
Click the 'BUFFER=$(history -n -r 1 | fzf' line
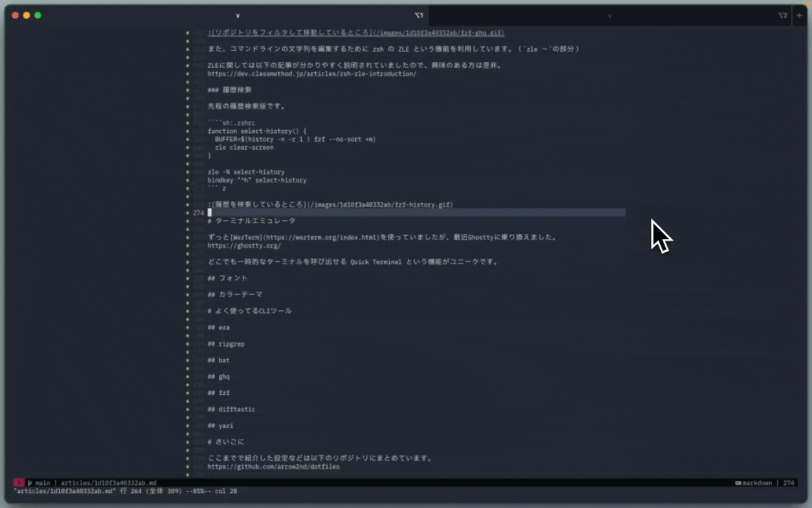pos(295,140)
